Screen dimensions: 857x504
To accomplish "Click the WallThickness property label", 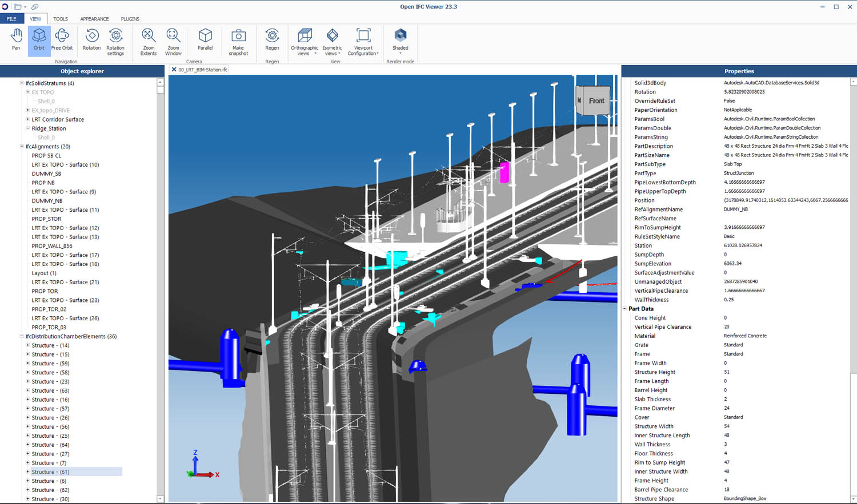I will (x=651, y=300).
